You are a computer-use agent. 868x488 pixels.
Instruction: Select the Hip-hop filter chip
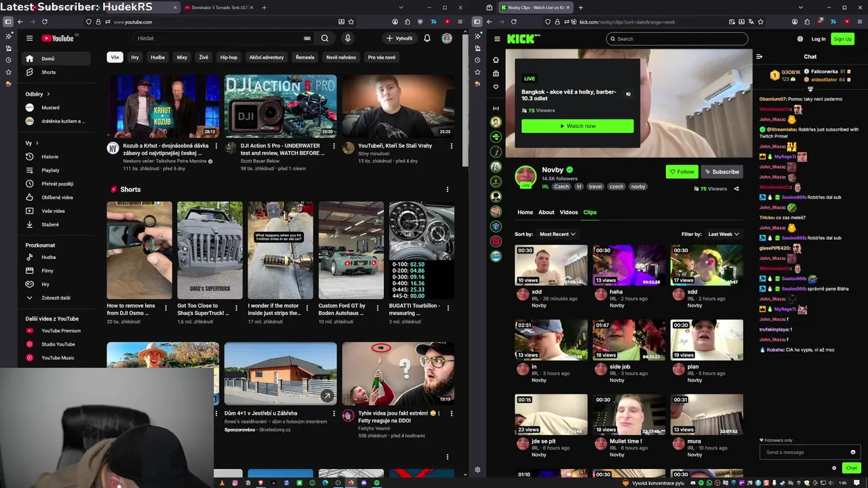[x=229, y=58]
